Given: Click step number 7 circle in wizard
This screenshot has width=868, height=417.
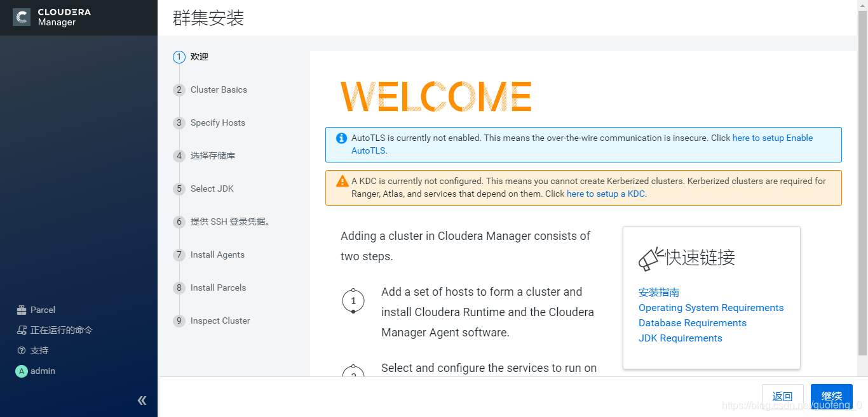Looking at the screenshot, I should [x=179, y=255].
